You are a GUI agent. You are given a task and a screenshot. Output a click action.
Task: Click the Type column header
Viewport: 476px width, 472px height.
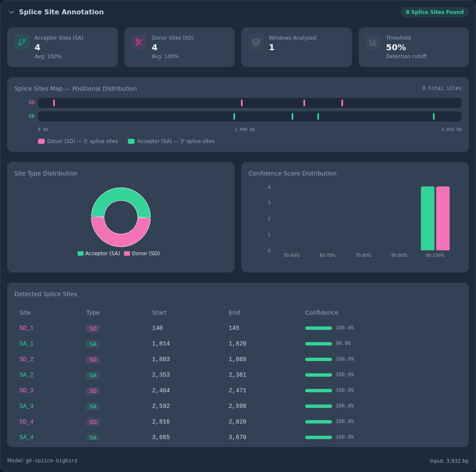[92, 313]
